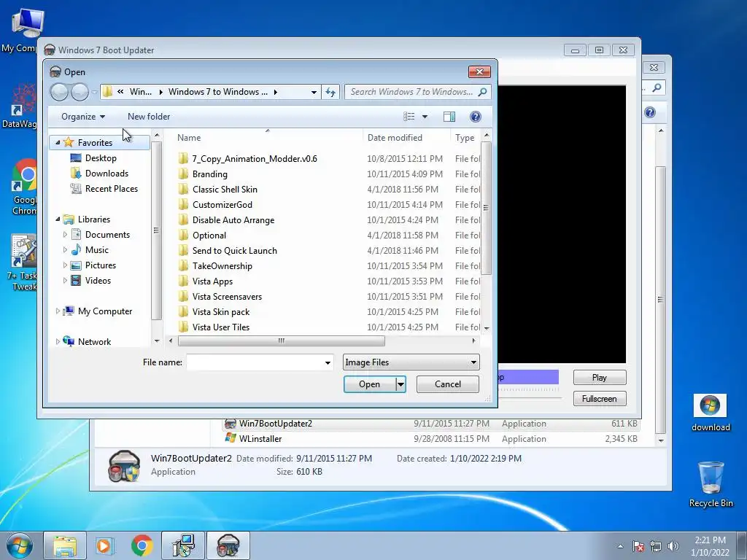Screen dimensions: 747x560
Task: Click the search magnifier icon in Open dialog
Action: [483, 92]
